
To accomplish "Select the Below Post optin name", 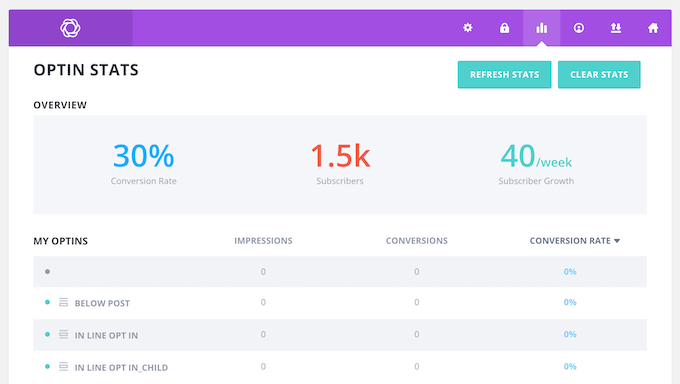I will click(x=102, y=303).
